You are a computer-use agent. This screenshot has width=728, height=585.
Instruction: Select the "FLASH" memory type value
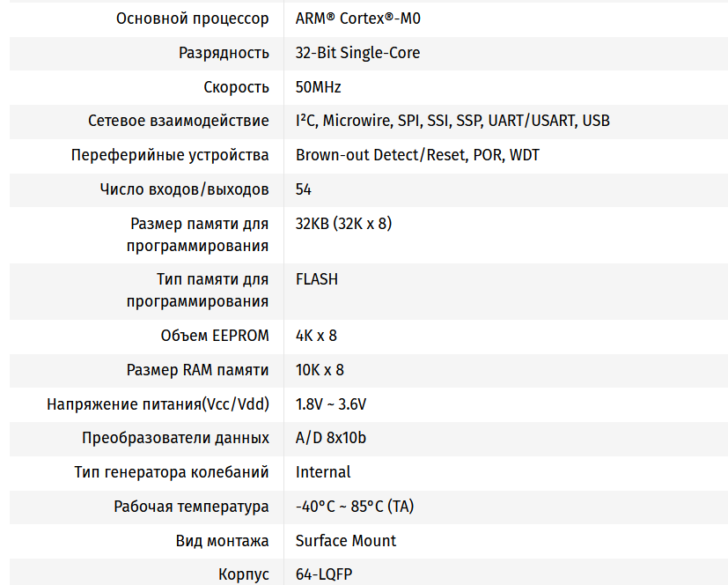tap(316, 279)
